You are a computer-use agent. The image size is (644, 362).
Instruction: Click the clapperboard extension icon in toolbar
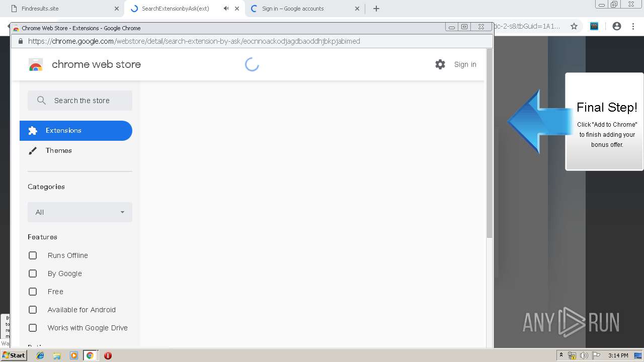594,26
